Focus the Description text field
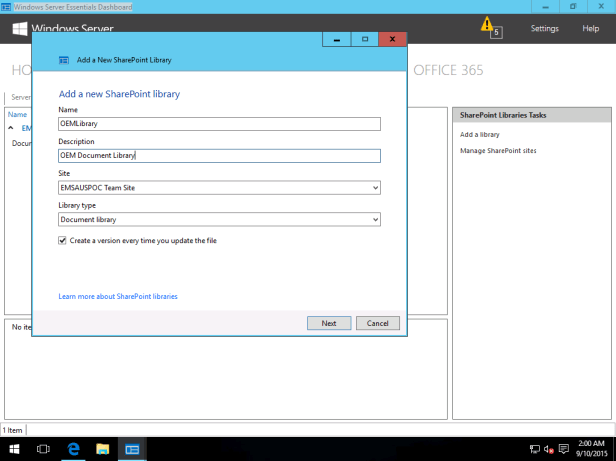Viewport: 616px width, 461px height. [220, 155]
